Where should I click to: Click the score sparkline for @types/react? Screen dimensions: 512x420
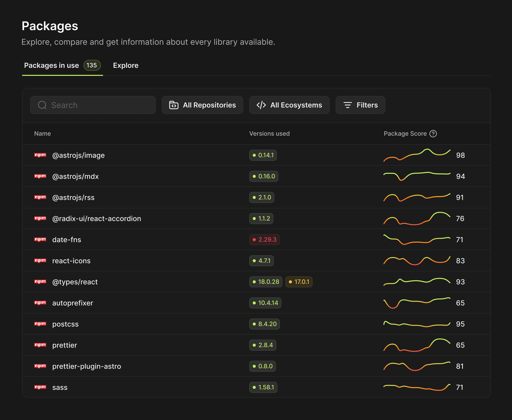pyautogui.click(x=417, y=282)
